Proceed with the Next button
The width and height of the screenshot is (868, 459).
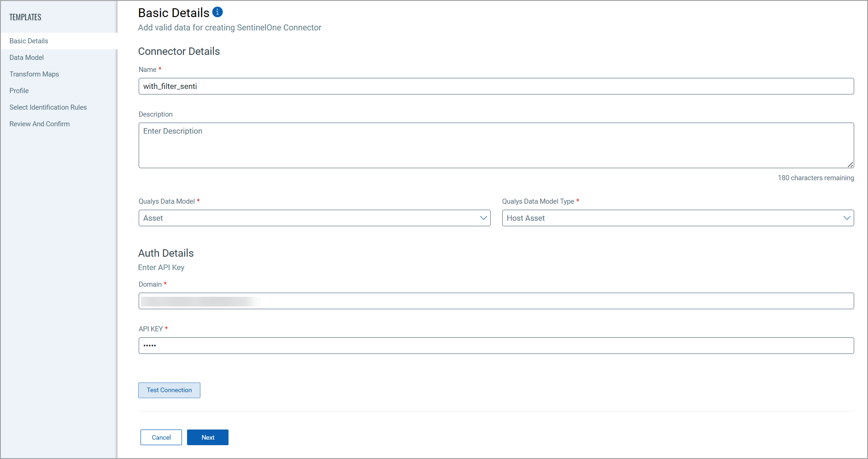pyautogui.click(x=208, y=437)
